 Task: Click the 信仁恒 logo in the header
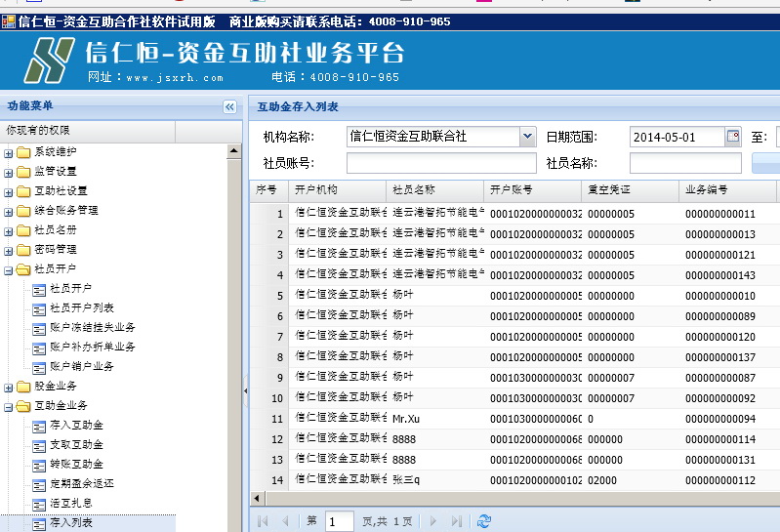pyautogui.click(x=49, y=61)
